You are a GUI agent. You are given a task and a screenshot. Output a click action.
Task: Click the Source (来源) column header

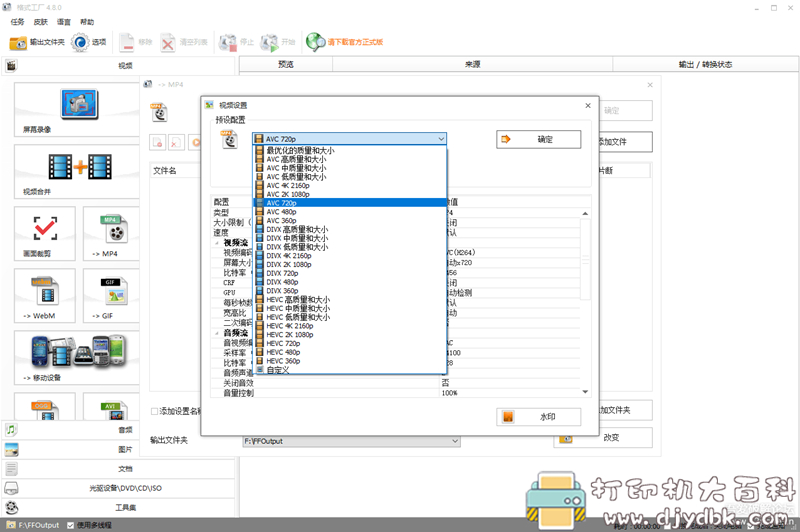tap(472, 64)
